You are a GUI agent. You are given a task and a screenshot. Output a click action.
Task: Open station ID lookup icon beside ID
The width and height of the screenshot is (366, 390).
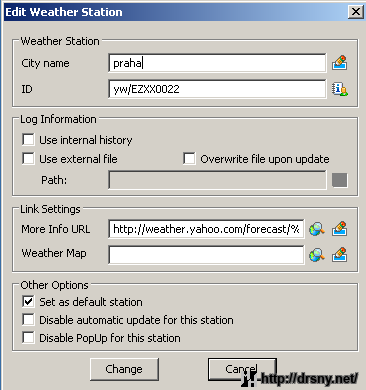click(x=339, y=89)
